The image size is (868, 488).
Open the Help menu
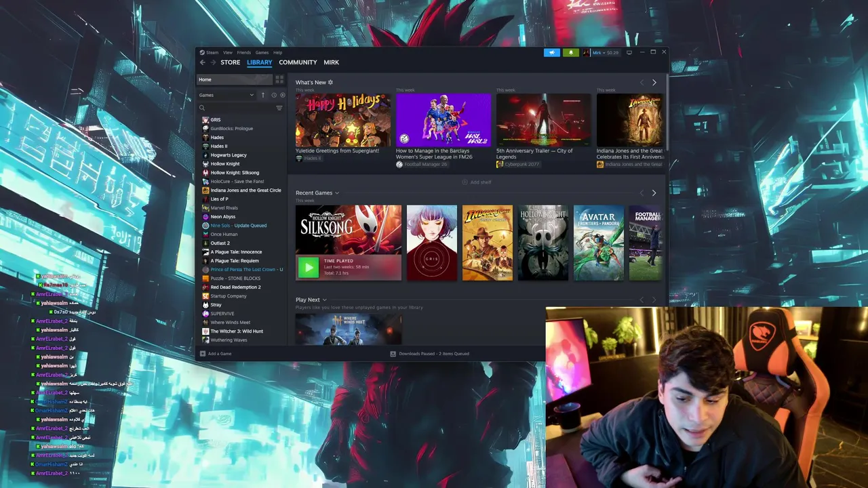pyautogui.click(x=277, y=52)
